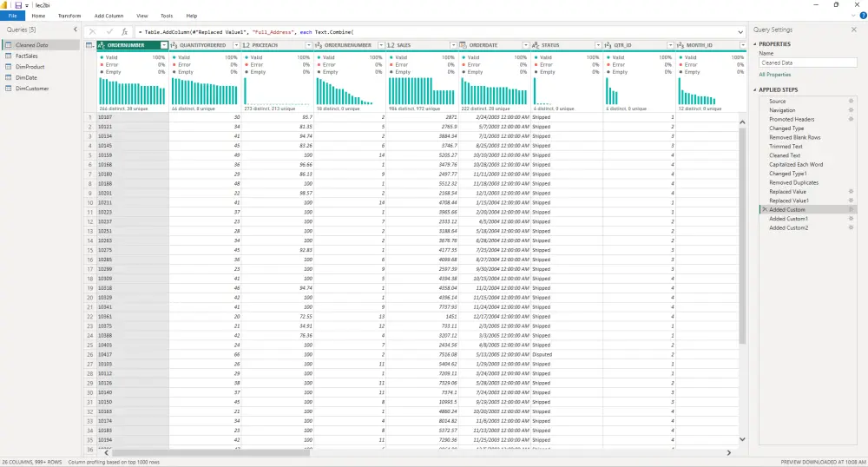Click the STATUS text data type icon

pos(536,45)
